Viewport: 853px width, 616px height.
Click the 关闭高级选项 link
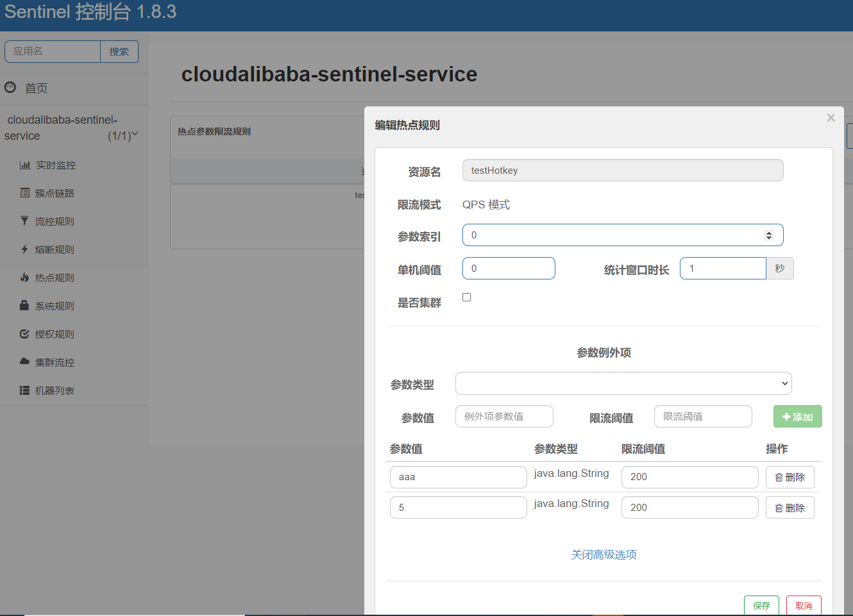coord(604,554)
